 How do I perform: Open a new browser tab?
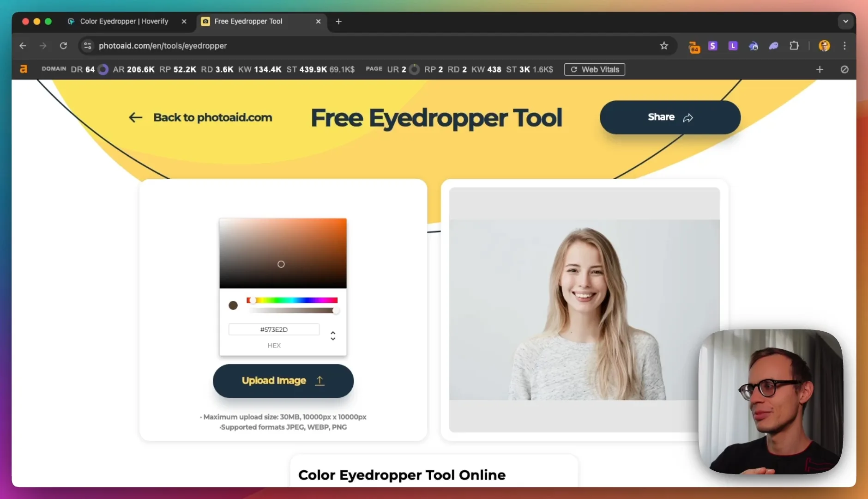point(338,21)
